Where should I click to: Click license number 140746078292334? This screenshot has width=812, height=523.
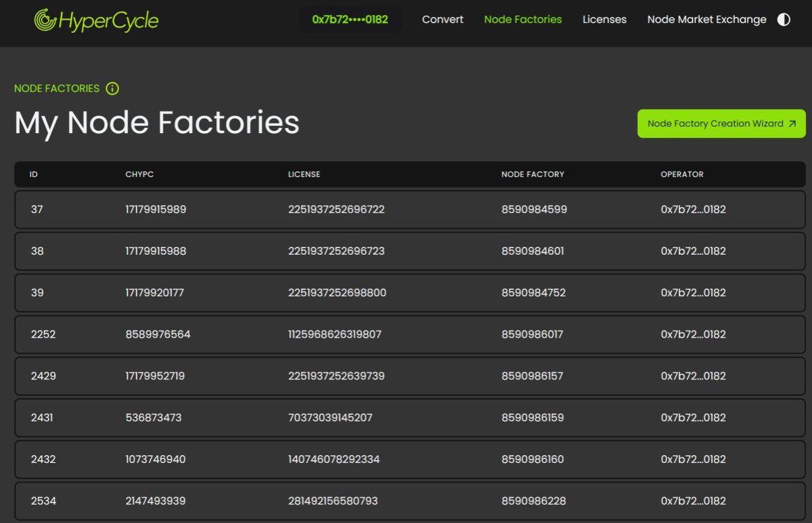pyautogui.click(x=334, y=459)
